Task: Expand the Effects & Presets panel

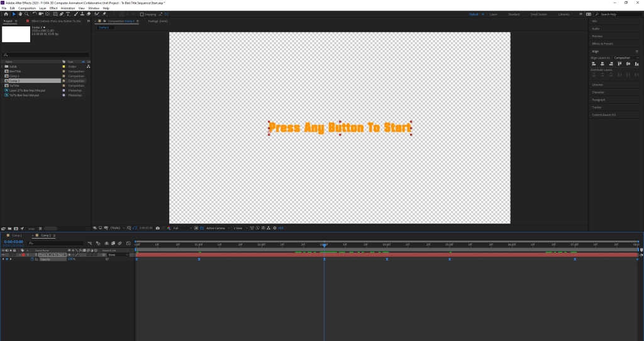Action: click(602, 43)
